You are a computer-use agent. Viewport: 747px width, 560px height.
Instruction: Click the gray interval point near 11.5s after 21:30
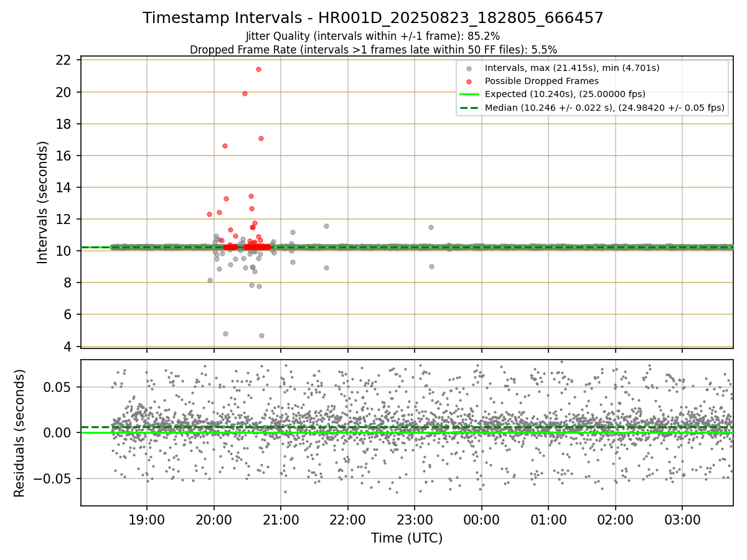(326, 226)
